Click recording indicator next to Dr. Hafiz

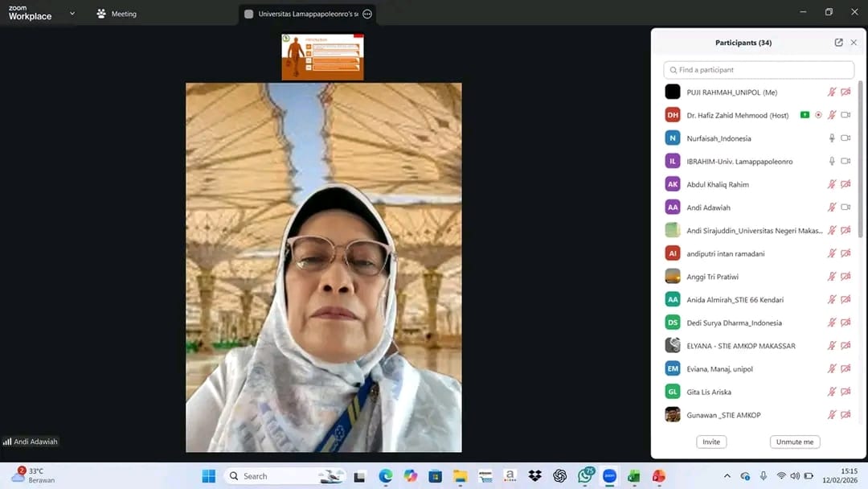[818, 115]
